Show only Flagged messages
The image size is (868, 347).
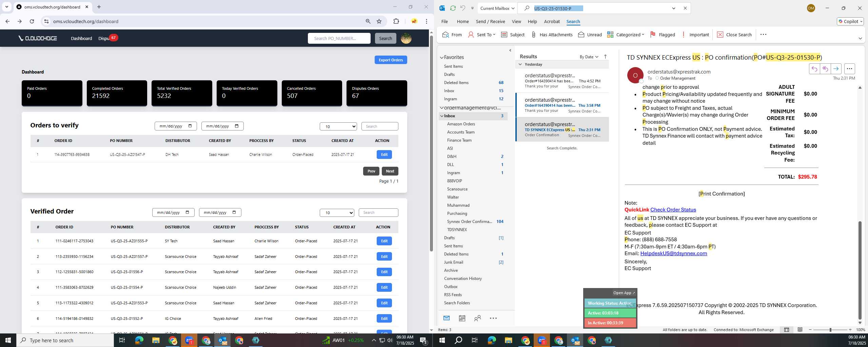point(663,35)
